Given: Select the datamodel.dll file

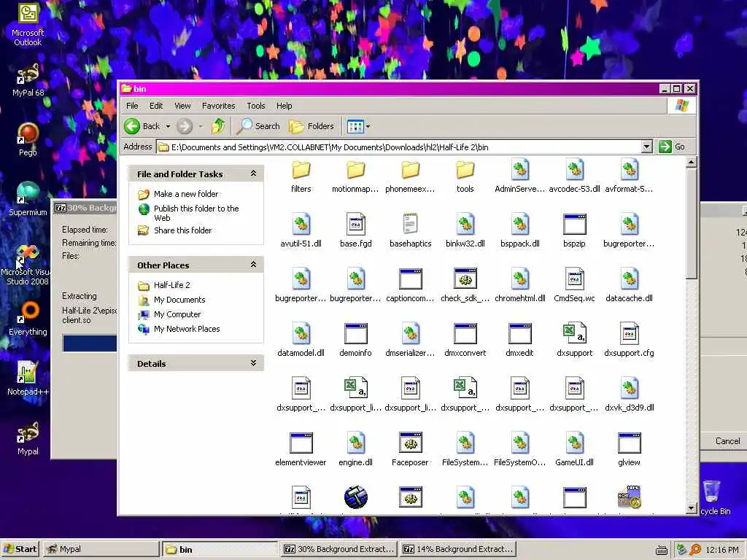Looking at the screenshot, I should point(301,341).
